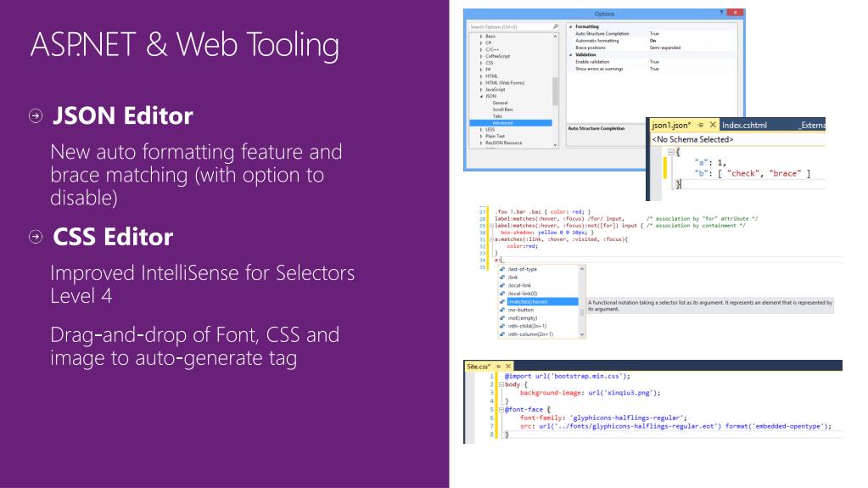Click icon beside :link suggestion
Viewport: 868px width, 488px height.
click(502, 278)
